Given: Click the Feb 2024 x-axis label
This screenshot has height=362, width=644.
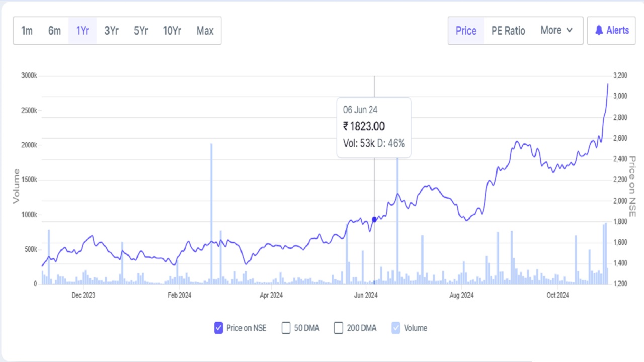Looking at the screenshot, I should coord(179,295).
